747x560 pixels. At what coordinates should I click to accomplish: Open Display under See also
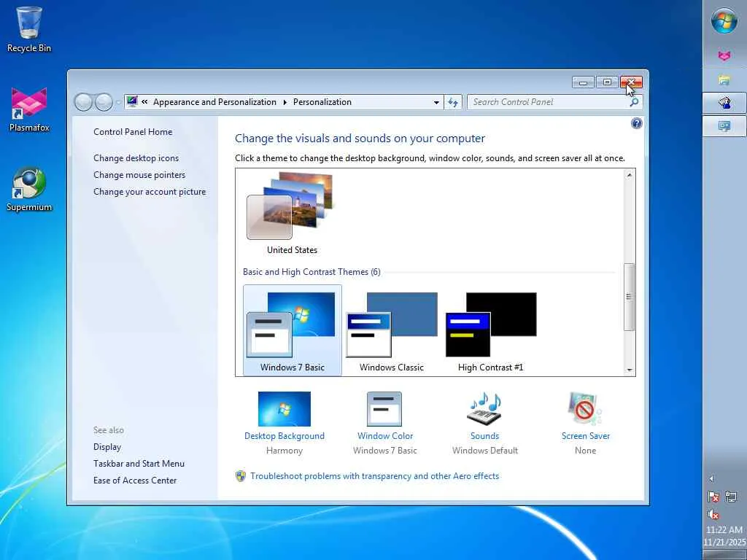pos(107,447)
